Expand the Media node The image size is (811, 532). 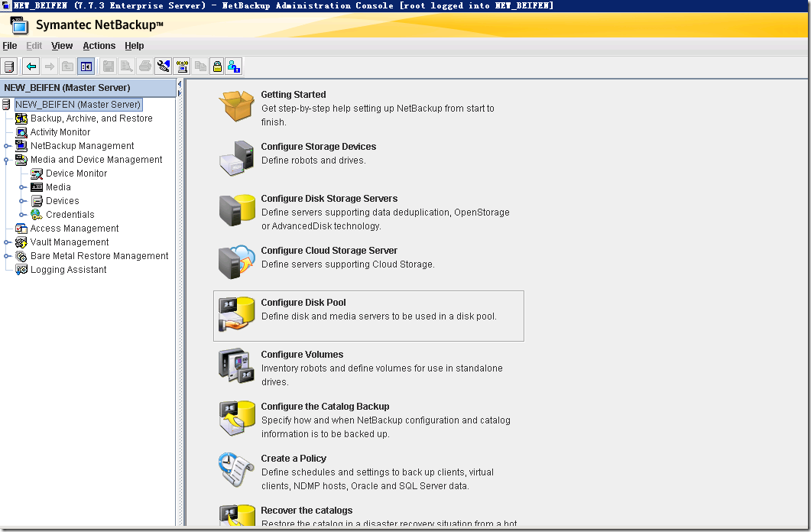point(22,187)
